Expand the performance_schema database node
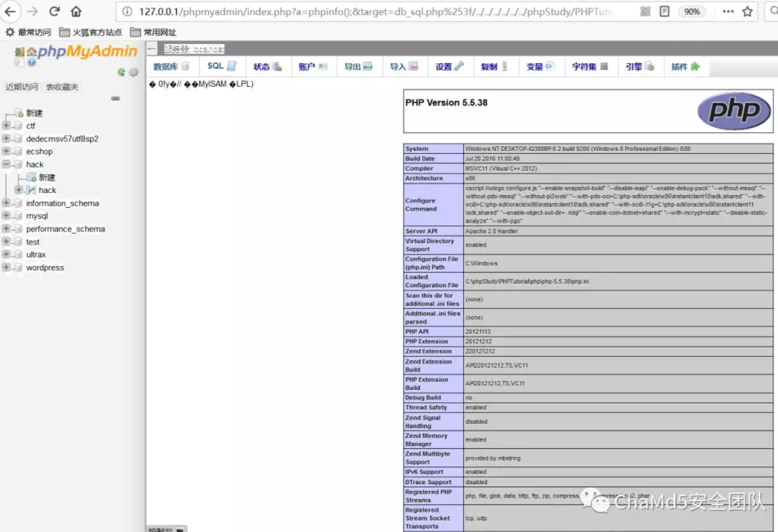The height and width of the screenshot is (532, 778). pyautogui.click(x=6, y=229)
